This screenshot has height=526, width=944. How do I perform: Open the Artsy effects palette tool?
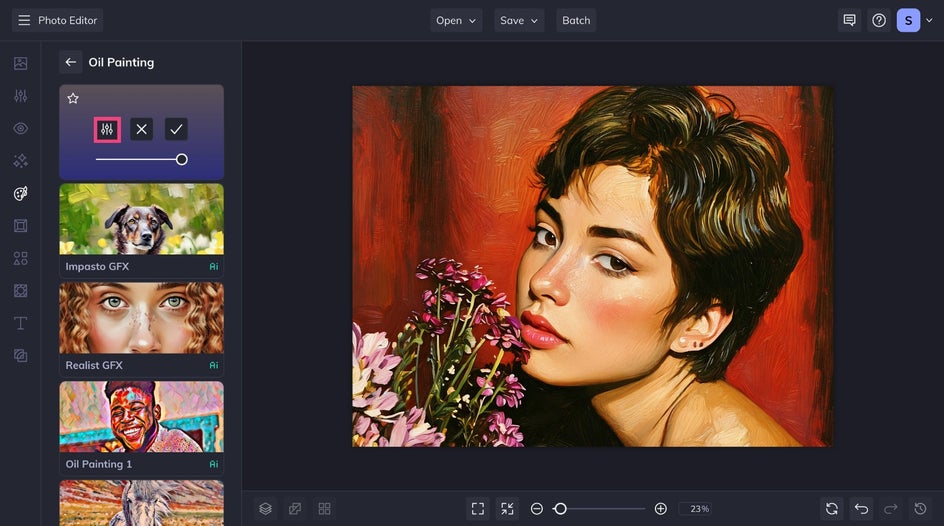pyautogui.click(x=20, y=193)
